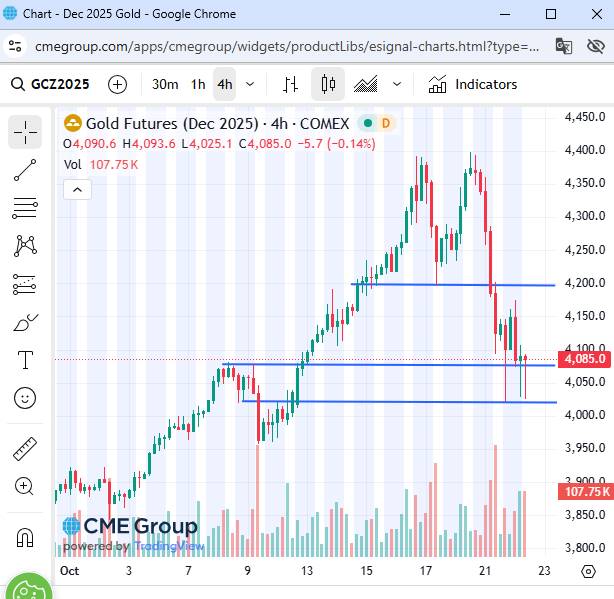Toggle the magnet snapping mode
The height and width of the screenshot is (599, 614).
point(26,537)
